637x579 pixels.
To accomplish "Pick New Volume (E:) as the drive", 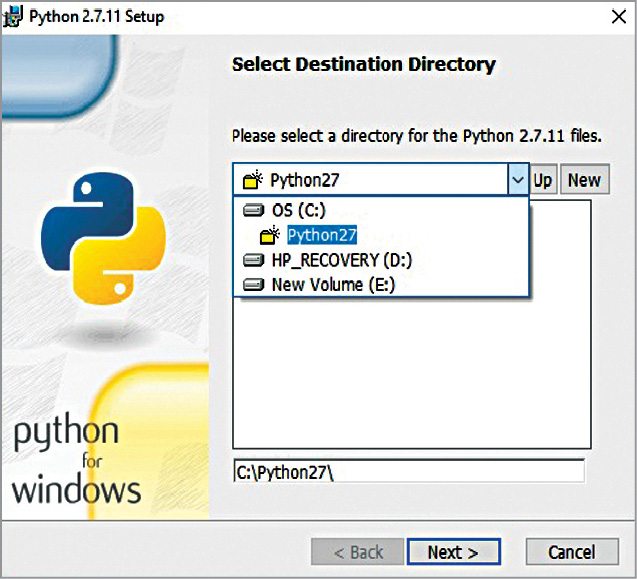I will [334, 284].
